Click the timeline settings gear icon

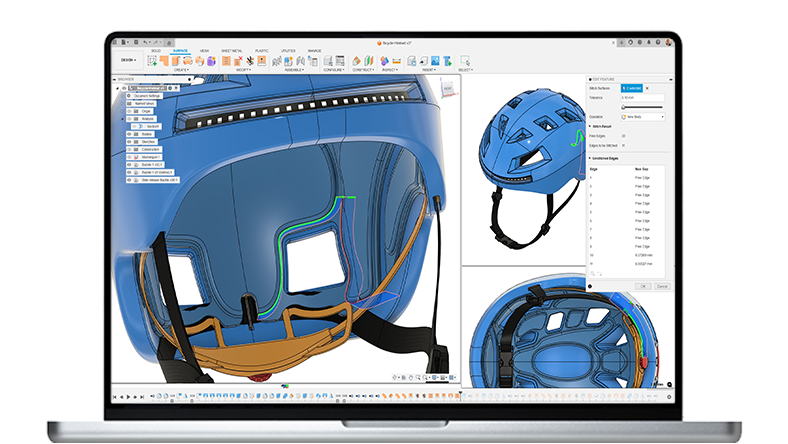669,397
